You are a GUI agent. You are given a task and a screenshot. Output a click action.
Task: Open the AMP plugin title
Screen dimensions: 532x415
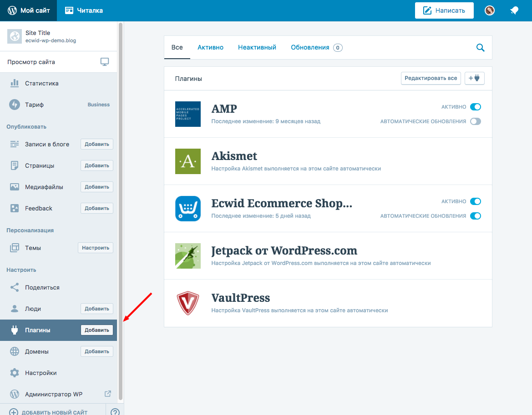click(224, 109)
